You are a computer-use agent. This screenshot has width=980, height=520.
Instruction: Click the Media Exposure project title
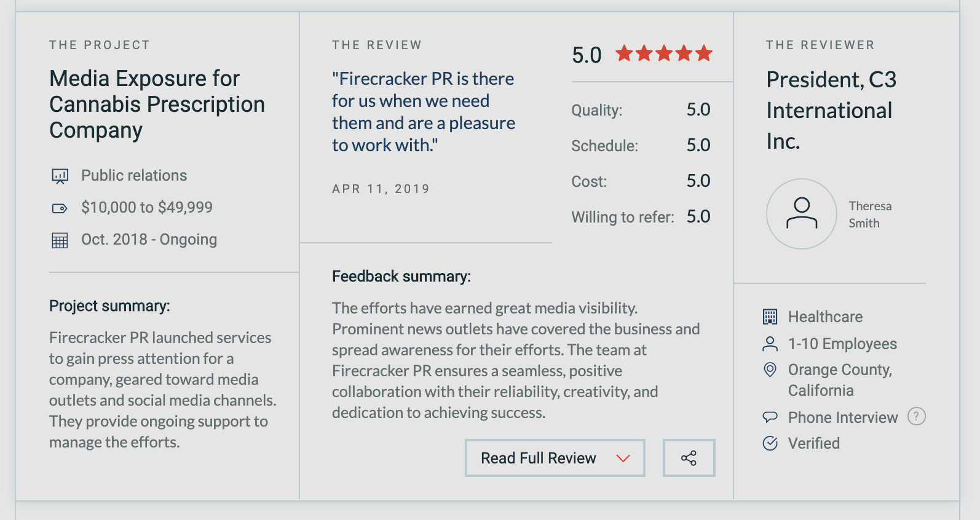157,104
